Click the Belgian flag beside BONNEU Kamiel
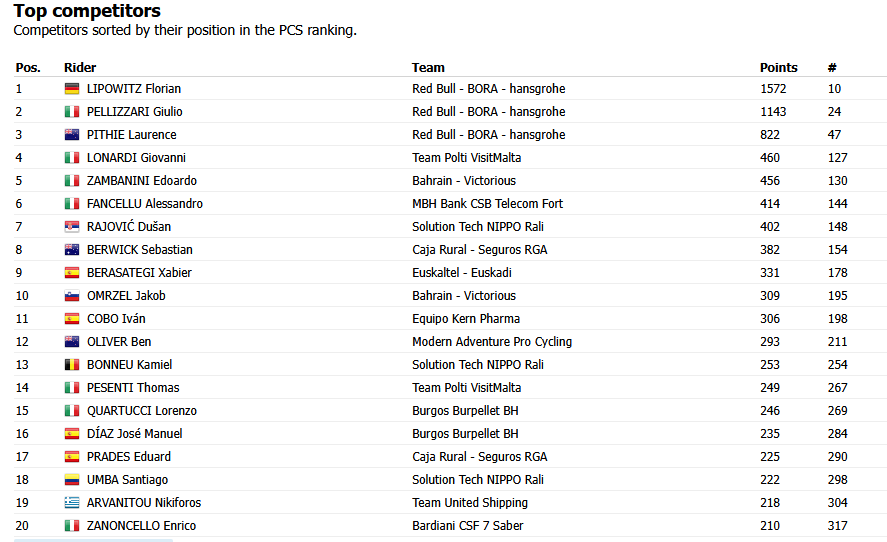887x542 pixels. (x=72, y=365)
